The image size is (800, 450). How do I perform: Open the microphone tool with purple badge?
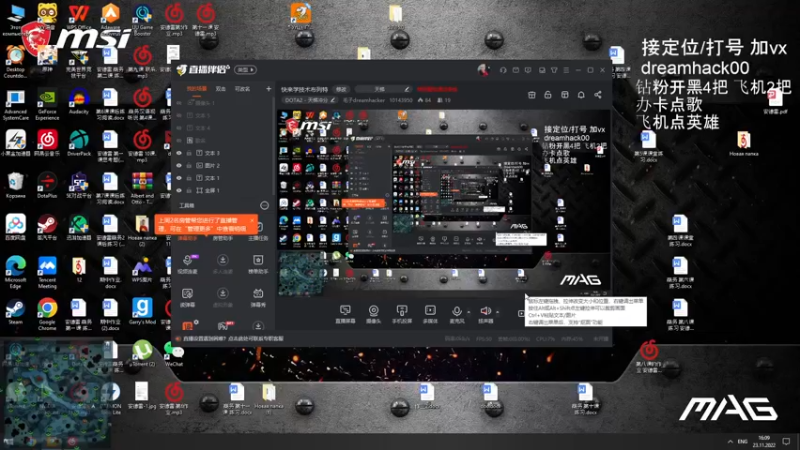click(187, 264)
